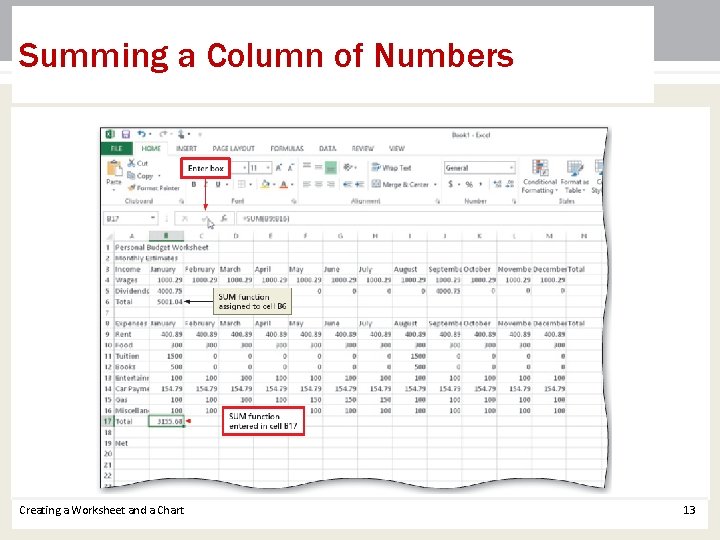Open Format as Table gallery
The height and width of the screenshot is (540, 720).
click(x=574, y=177)
